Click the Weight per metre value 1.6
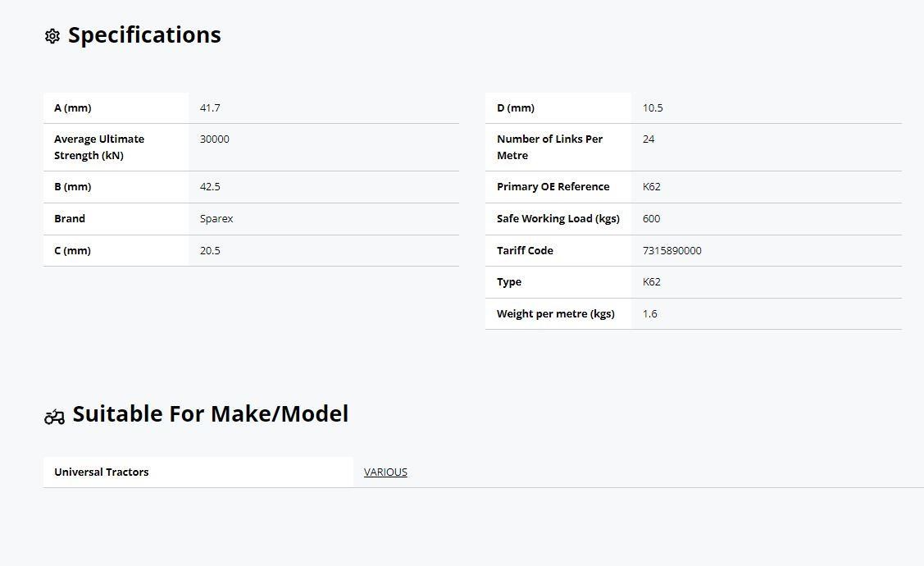 point(649,313)
